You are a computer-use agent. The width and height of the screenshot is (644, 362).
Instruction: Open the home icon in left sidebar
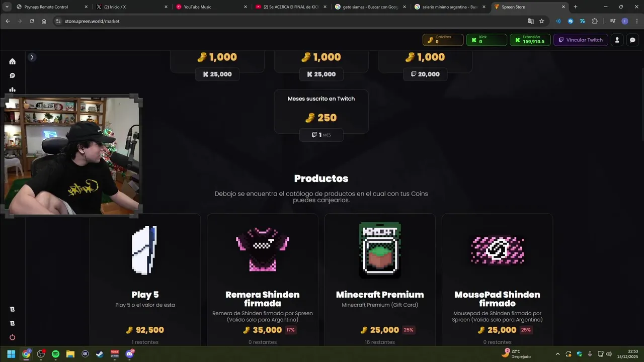point(12,61)
